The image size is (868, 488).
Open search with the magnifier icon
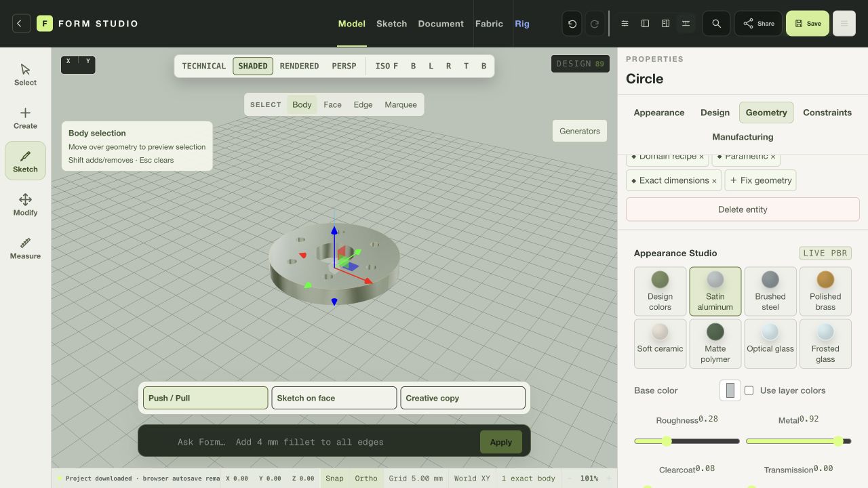(716, 24)
